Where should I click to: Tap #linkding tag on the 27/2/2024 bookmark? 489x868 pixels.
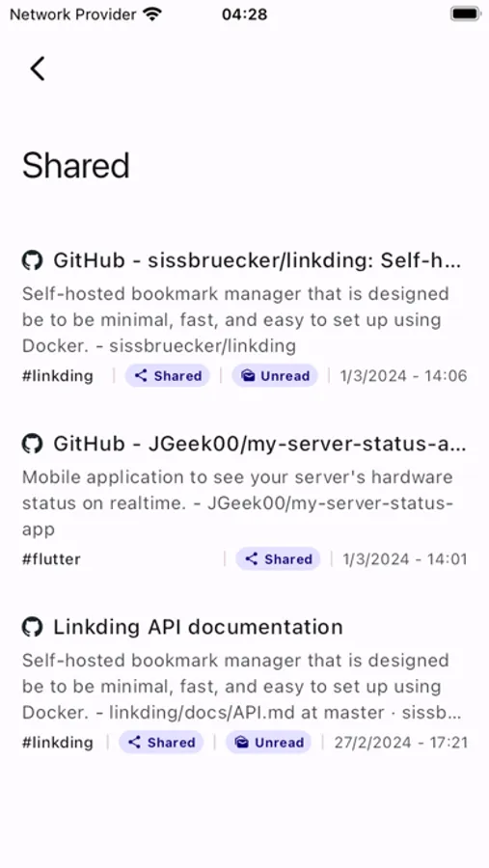point(58,743)
